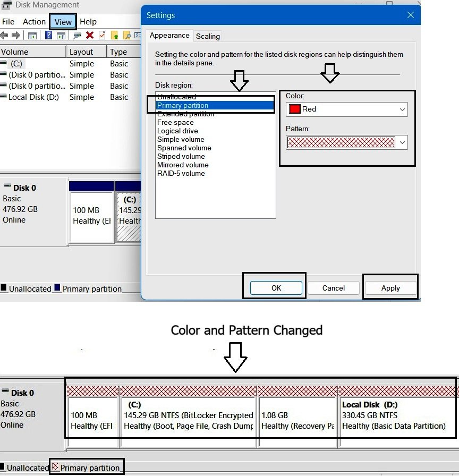Viewport: 459px width, 476px height.
Task: Click the red X Delete toolbar icon
Action: [90, 35]
